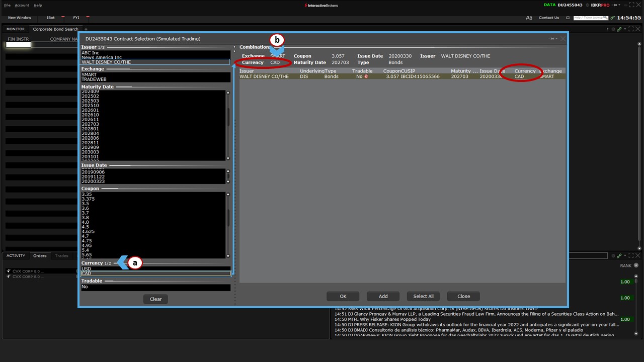Click the Clear button under filters
The width and height of the screenshot is (644, 362).
pos(155,299)
